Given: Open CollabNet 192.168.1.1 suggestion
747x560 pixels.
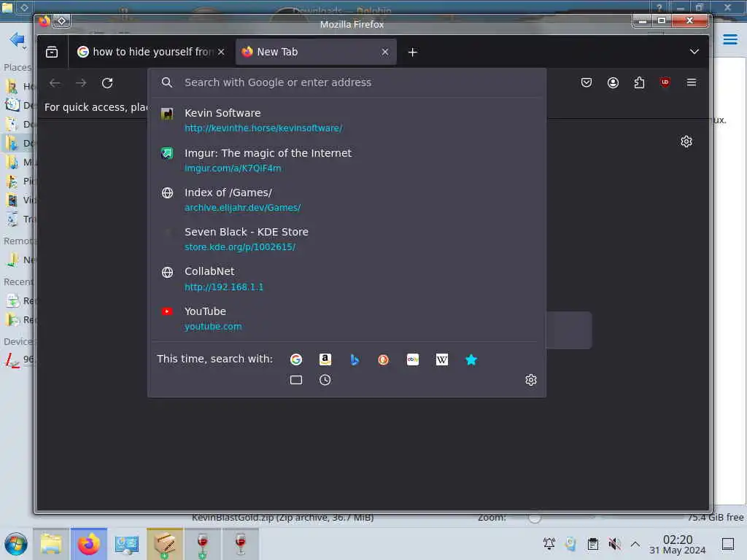Looking at the screenshot, I should [x=347, y=279].
